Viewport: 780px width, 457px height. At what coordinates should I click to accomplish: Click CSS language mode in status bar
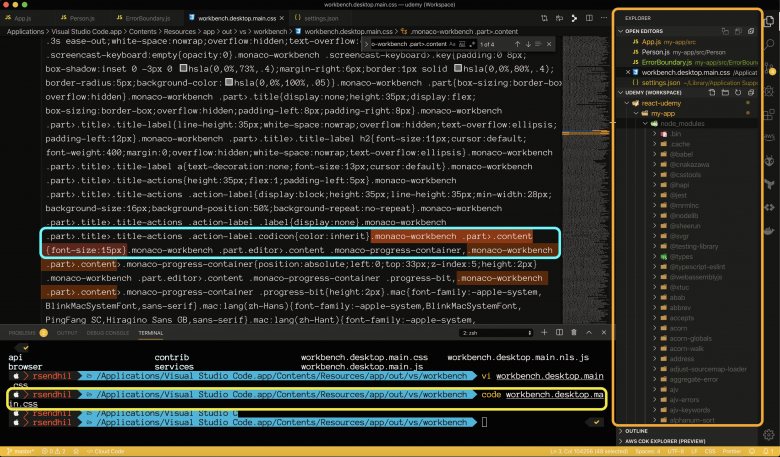point(711,452)
